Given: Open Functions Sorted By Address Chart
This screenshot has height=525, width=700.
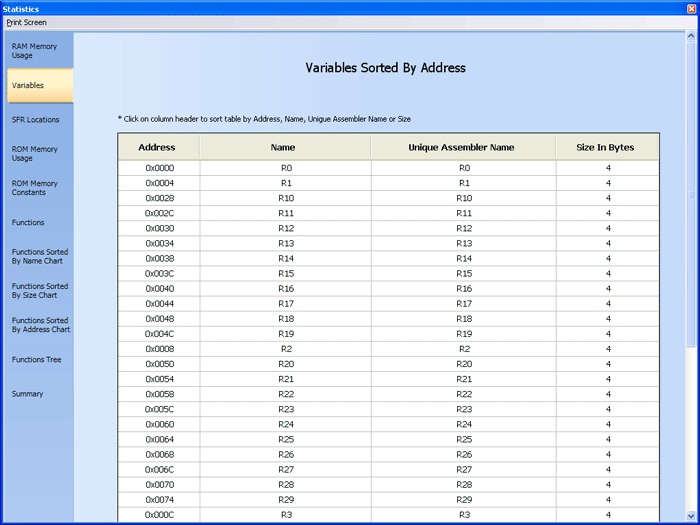Looking at the screenshot, I should 39,325.
